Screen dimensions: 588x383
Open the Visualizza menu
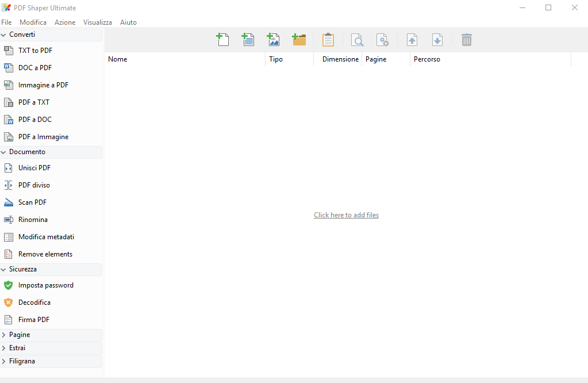coord(98,22)
